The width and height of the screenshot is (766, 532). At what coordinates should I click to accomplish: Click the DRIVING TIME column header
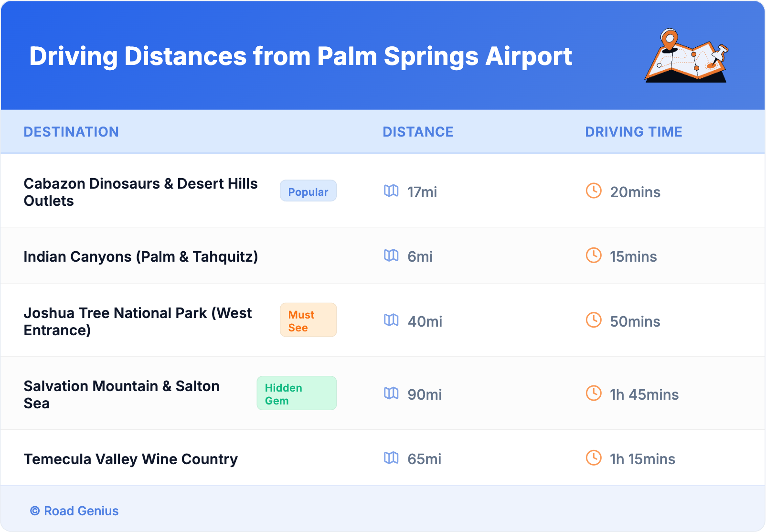coord(634,132)
